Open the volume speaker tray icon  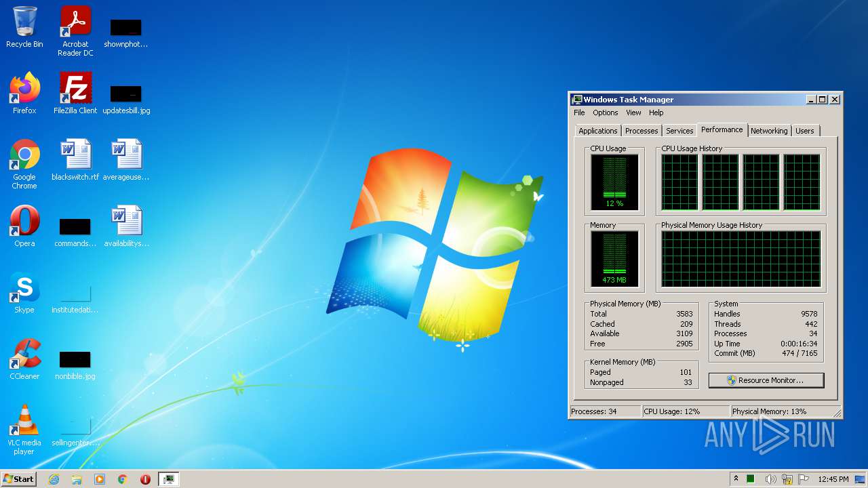770,479
